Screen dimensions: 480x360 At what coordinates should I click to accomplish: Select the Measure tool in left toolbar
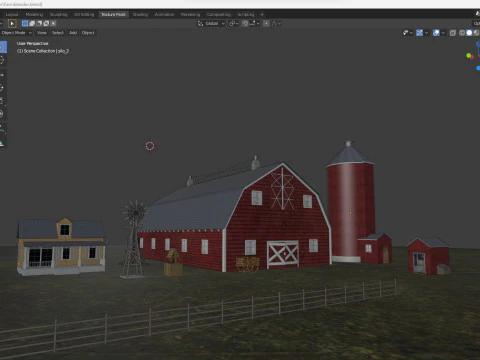pos(2,143)
